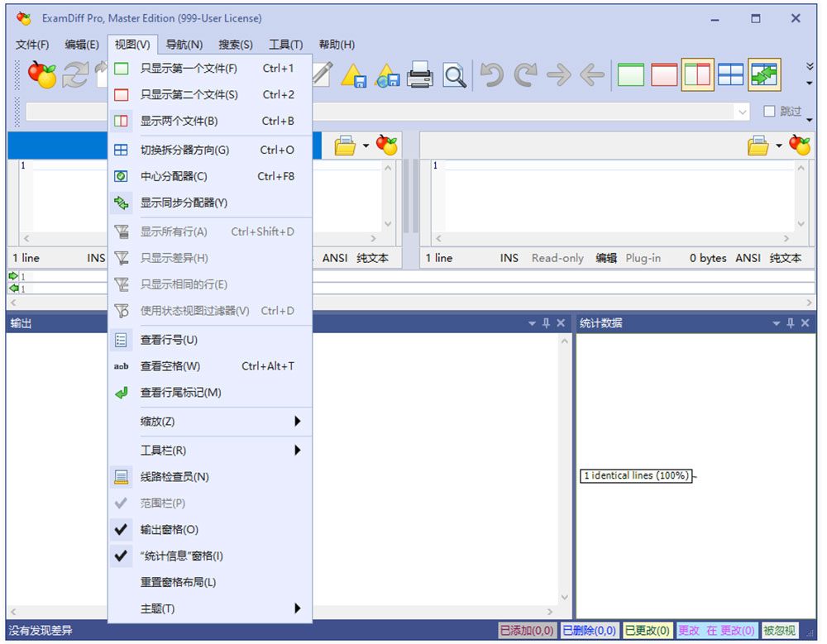
Task: Click right pane 编辑 status button
Action: pyautogui.click(x=606, y=258)
